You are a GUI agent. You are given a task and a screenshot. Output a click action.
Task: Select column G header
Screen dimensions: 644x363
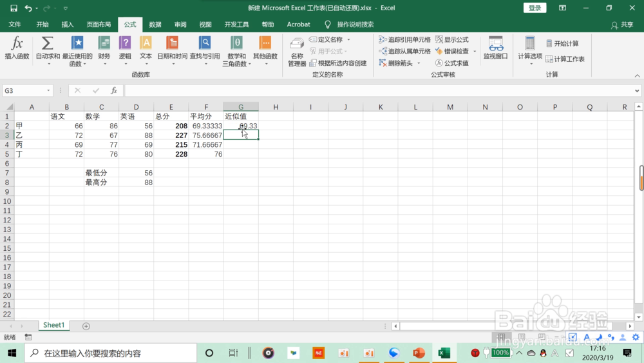click(241, 107)
